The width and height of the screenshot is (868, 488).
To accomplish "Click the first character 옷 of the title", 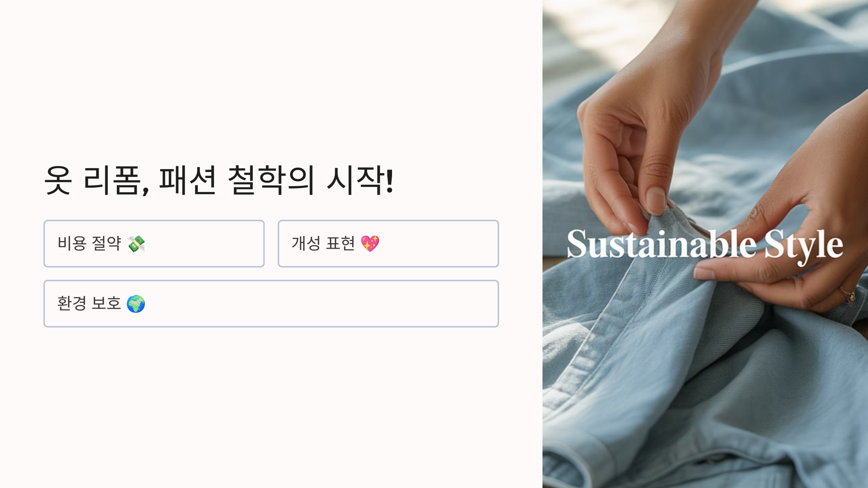I will point(58,180).
